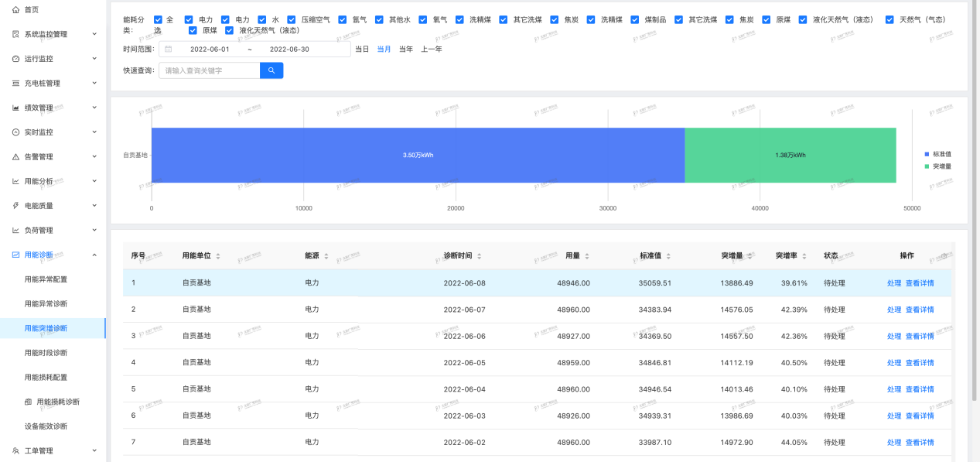The width and height of the screenshot is (980, 462).
Task: Uncheck the 氩气 checkbox
Action: (343, 19)
